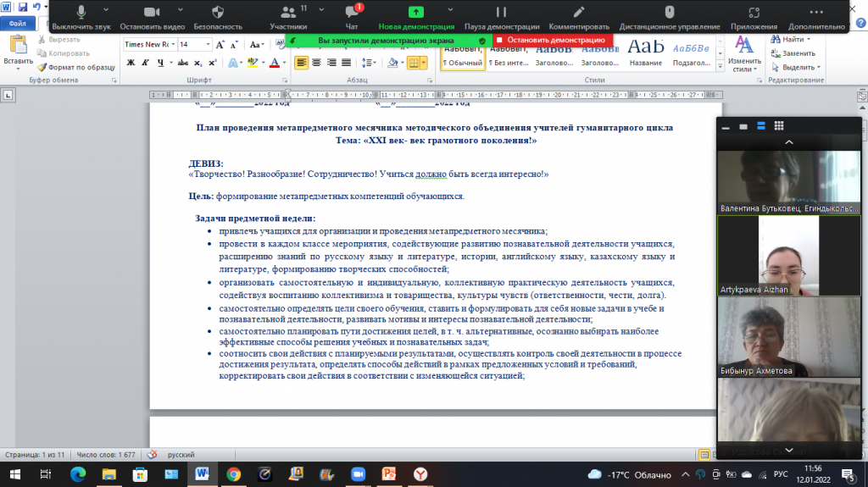Image resolution: width=868 pixels, height=487 pixels.
Task: Justify the paragraph text
Action: coord(346,63)
